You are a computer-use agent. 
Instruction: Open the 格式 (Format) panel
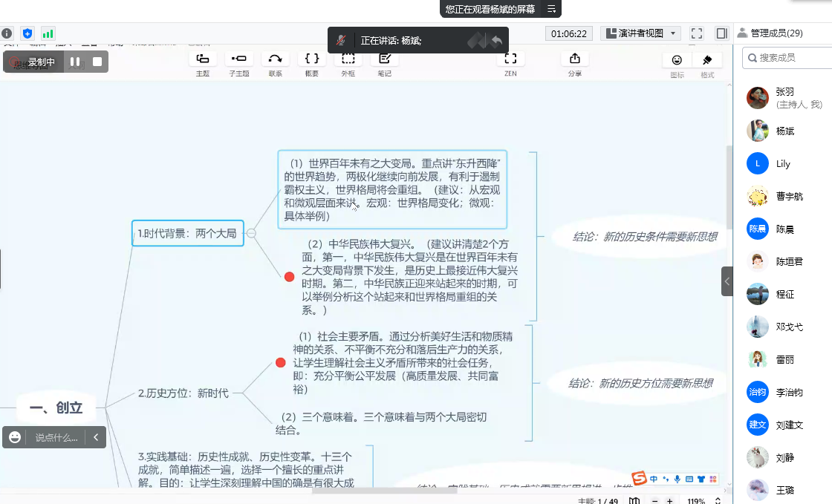coord(707,61)
